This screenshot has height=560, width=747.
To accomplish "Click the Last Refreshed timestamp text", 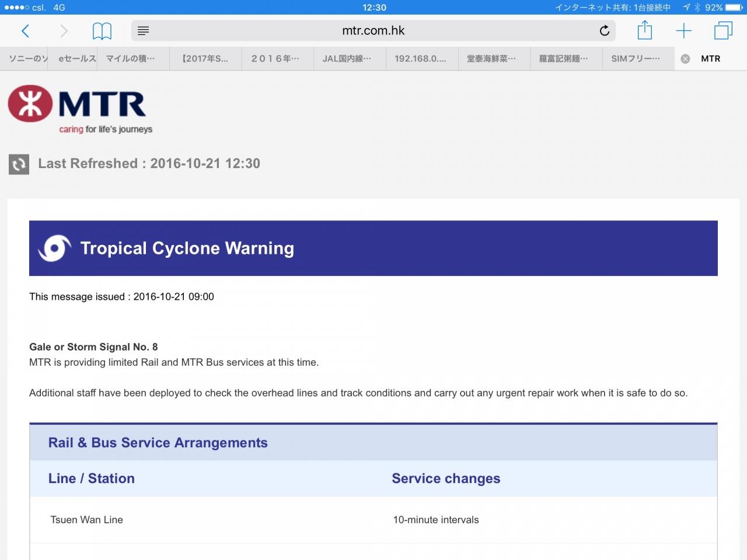I will click(x=149, y=164).
